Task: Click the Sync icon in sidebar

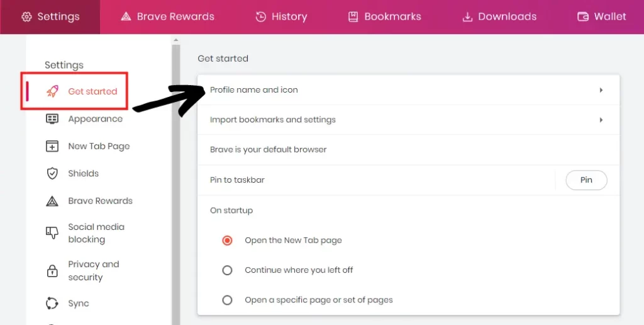Action: click(52, 303)
